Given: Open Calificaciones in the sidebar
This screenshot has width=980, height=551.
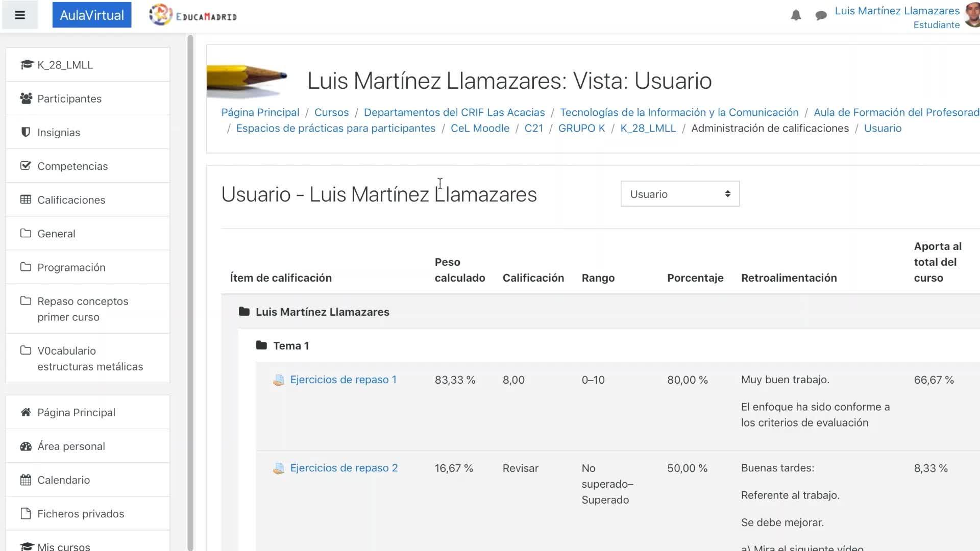Looking at the screenshot, I should [71, 200].
